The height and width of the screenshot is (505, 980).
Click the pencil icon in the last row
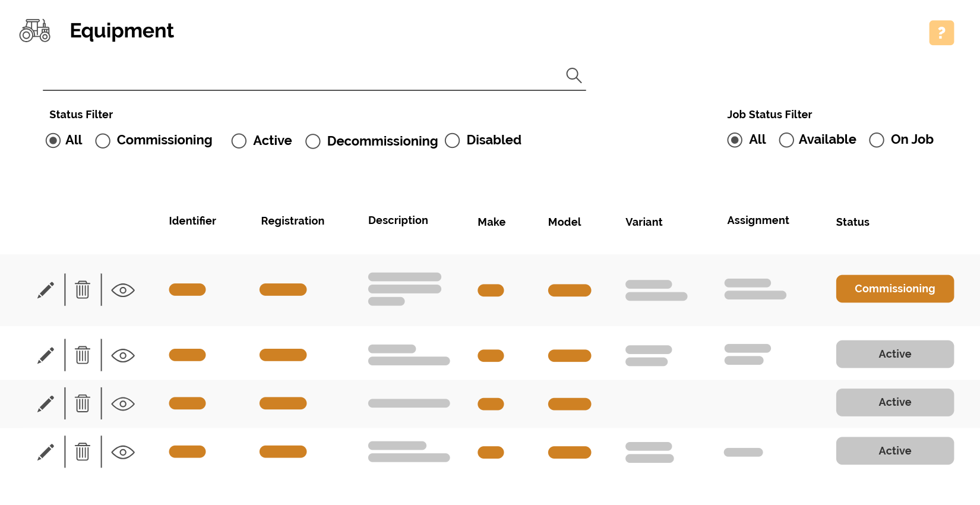click(46, 452)
